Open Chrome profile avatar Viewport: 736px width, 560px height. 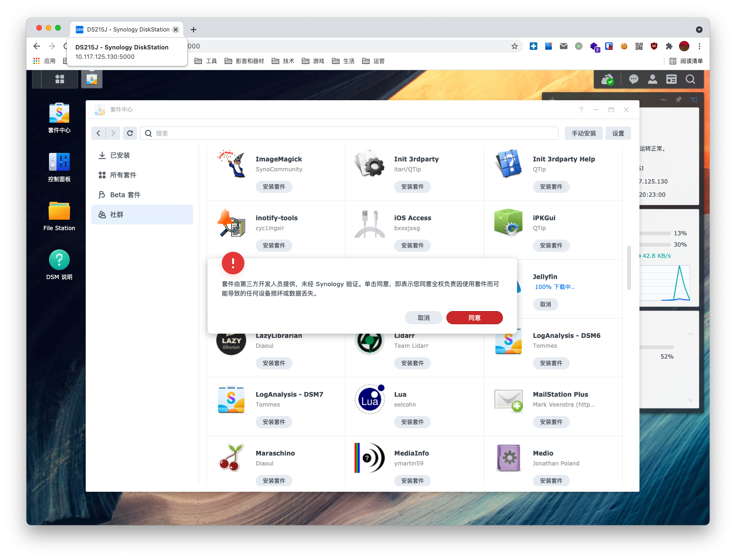(684, 46)
